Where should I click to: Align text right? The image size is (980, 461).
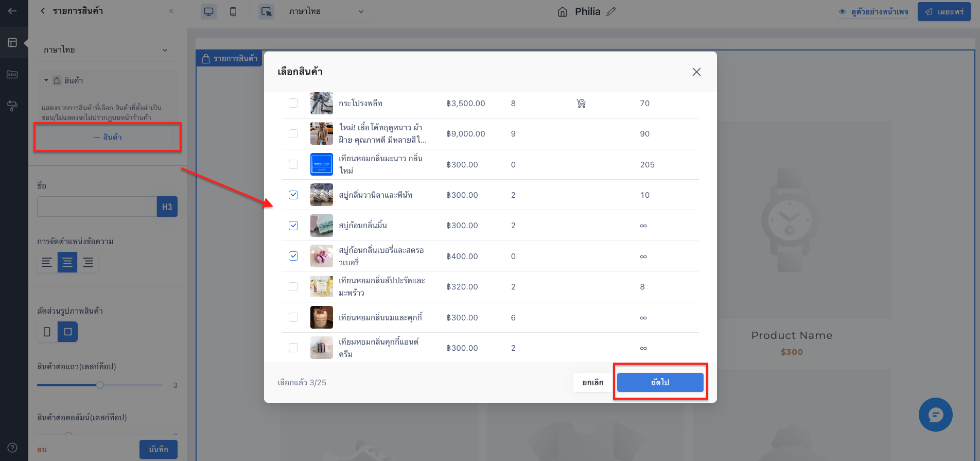pos(88,263)
